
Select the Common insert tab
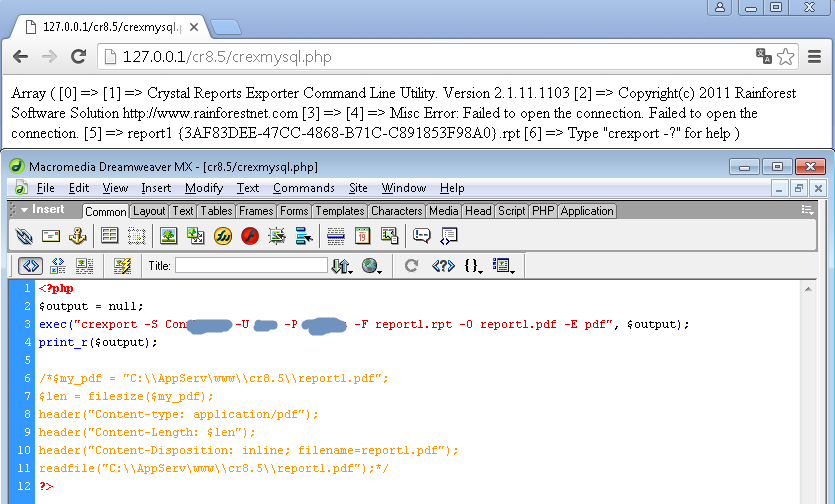[105, 212]
